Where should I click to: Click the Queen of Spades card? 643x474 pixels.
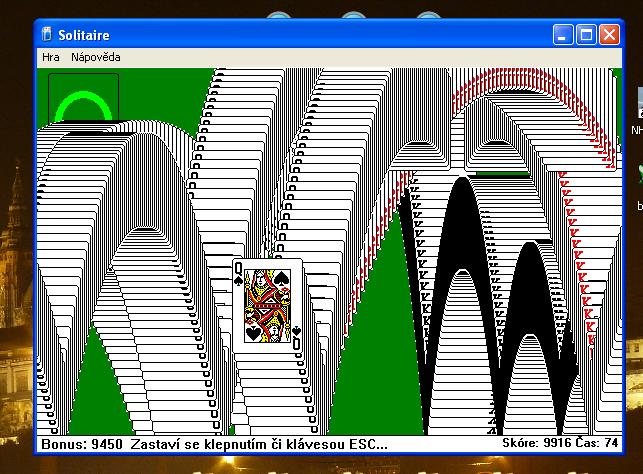(x=268, y=305)
